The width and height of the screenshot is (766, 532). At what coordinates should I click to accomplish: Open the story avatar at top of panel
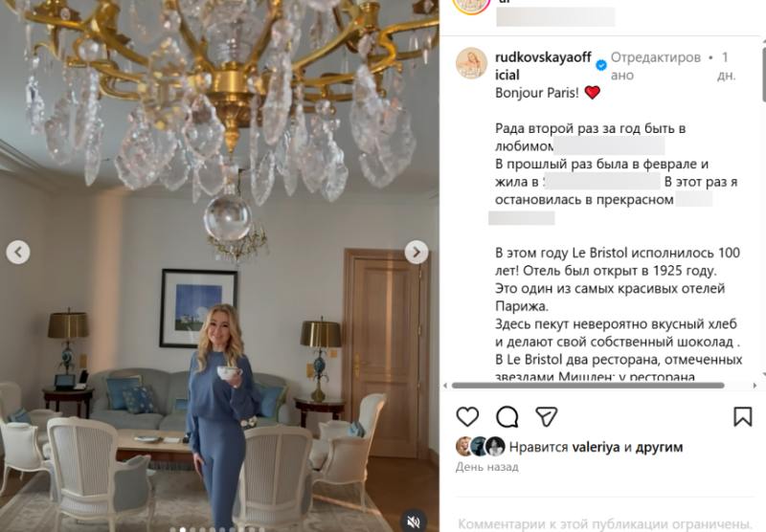tap(471, 6)
